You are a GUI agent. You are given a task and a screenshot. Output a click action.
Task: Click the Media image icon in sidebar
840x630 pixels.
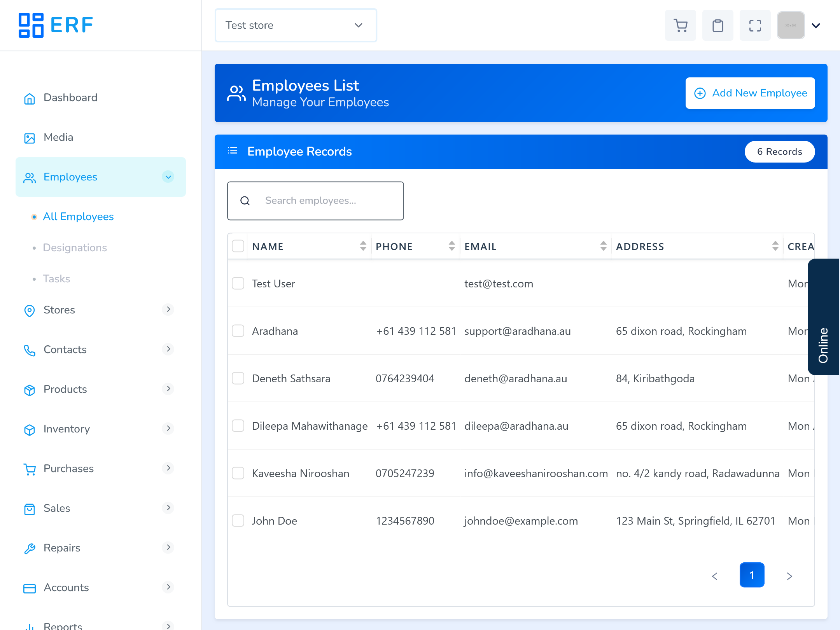(x=30, y=138)
